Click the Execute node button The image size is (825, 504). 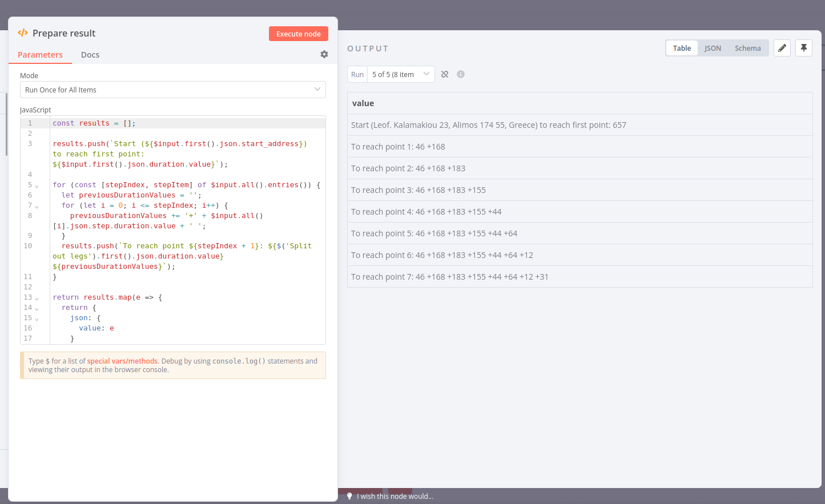point(298,34)
